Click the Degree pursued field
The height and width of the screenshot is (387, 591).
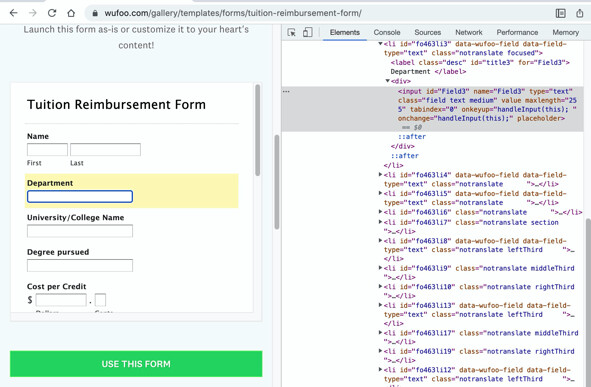point(80,265)
